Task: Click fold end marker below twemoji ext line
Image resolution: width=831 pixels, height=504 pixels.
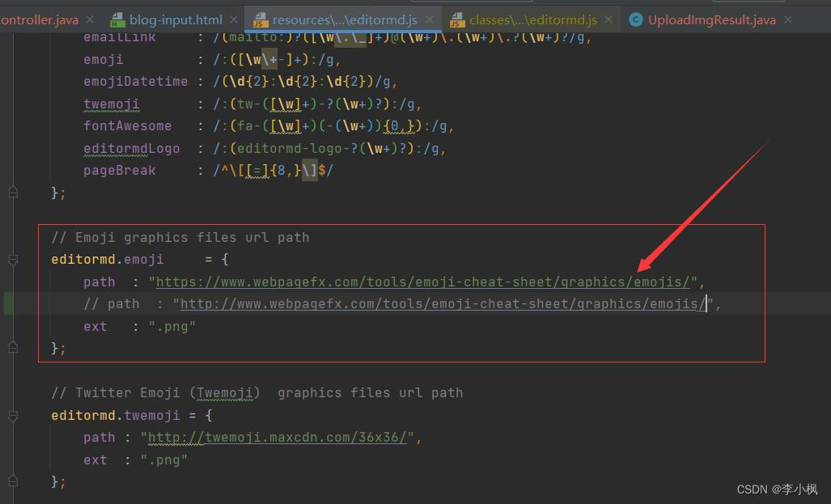Action: point(13,481)
